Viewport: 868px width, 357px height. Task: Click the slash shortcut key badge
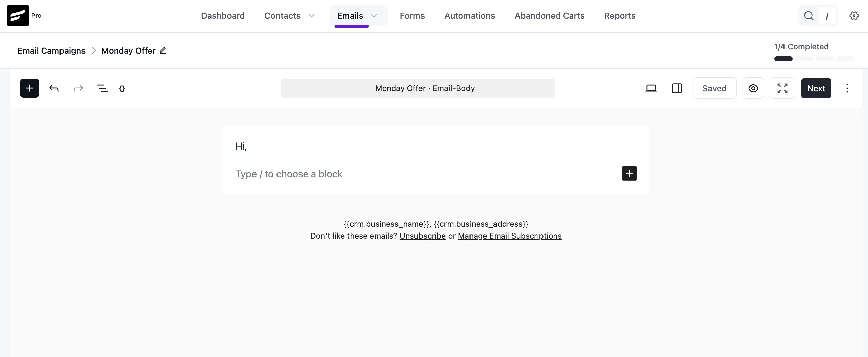pos(827,16)
